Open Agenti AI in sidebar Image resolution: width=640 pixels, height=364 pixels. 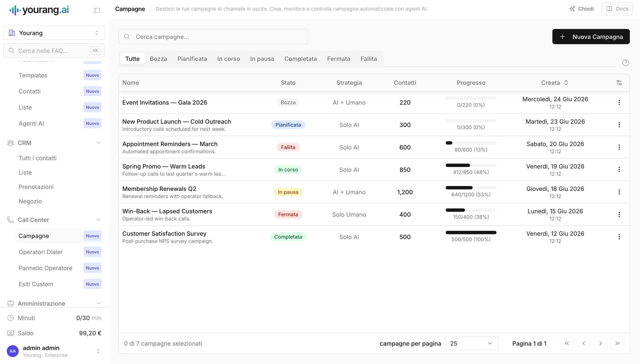click(60, 123)
